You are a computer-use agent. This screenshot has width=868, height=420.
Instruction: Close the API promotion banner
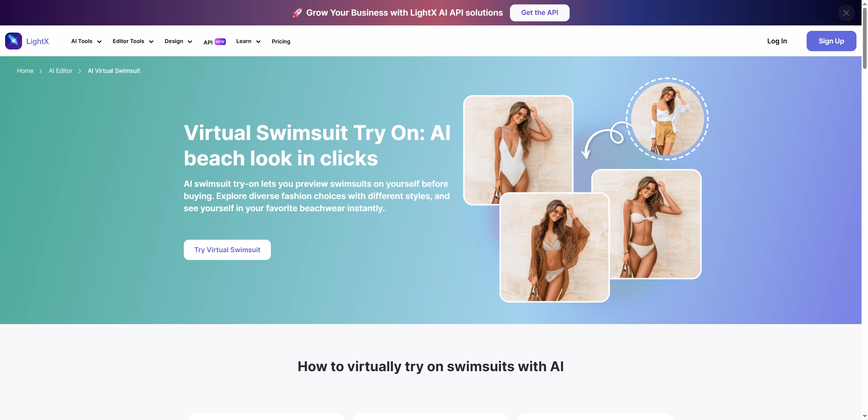pyautogui.click(x=846, y=13)
